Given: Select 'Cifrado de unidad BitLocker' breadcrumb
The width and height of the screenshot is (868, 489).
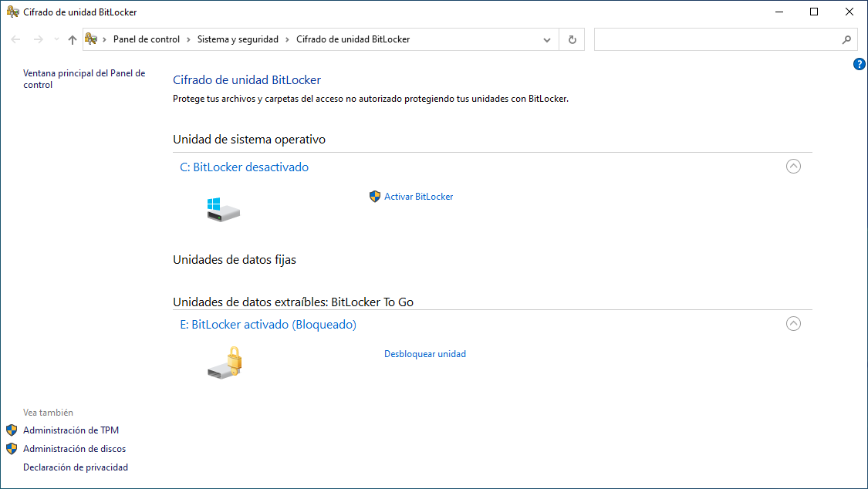Looking at the screenshot, I should pyautogui.click(x=353, y=39).
